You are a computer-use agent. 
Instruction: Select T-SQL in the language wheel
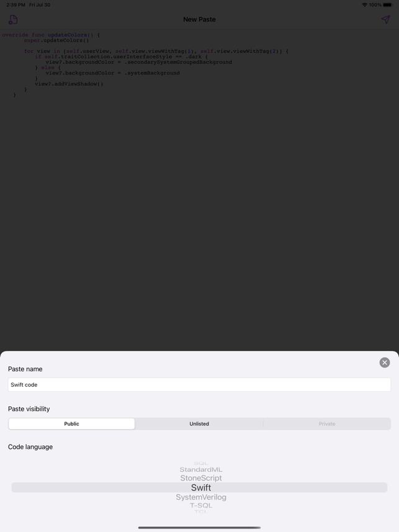(x=201, y=505)
